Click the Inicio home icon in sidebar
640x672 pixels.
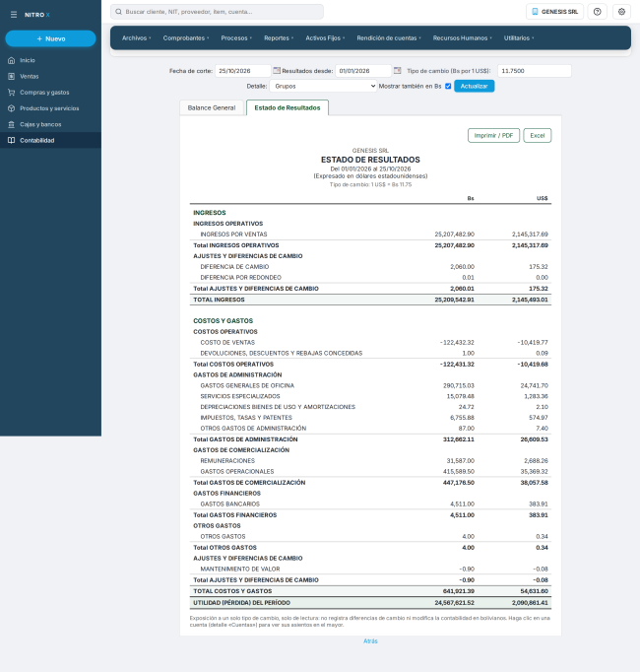(12, 60)
